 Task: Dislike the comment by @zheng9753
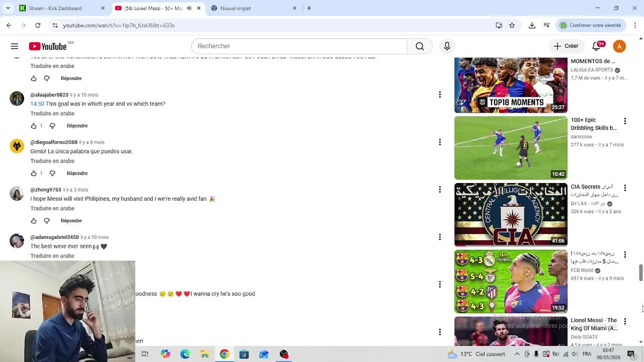pos(47,221)
